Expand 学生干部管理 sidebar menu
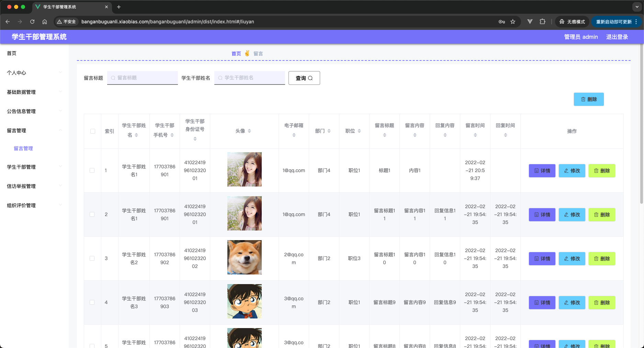 [34, 167]
